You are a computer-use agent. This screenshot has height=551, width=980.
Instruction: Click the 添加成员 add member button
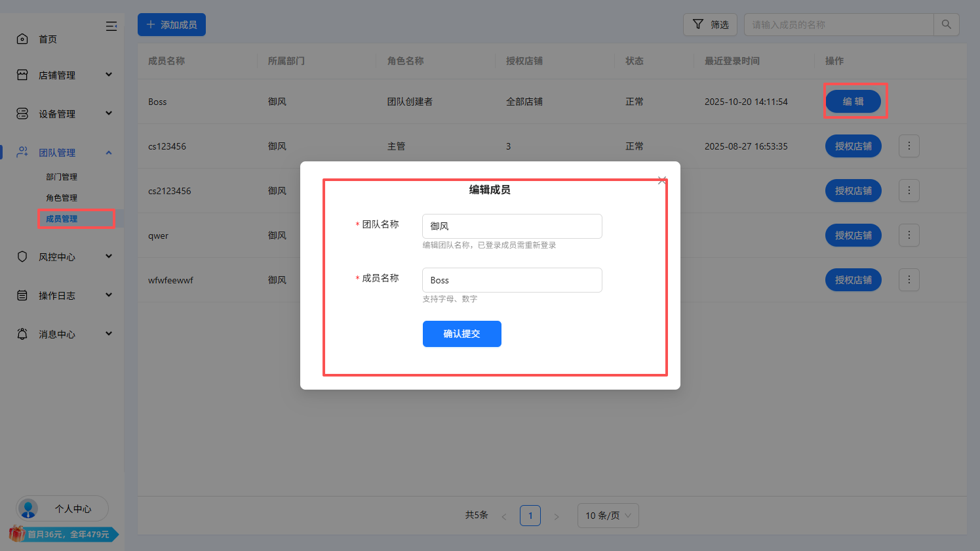coord(171,24)
